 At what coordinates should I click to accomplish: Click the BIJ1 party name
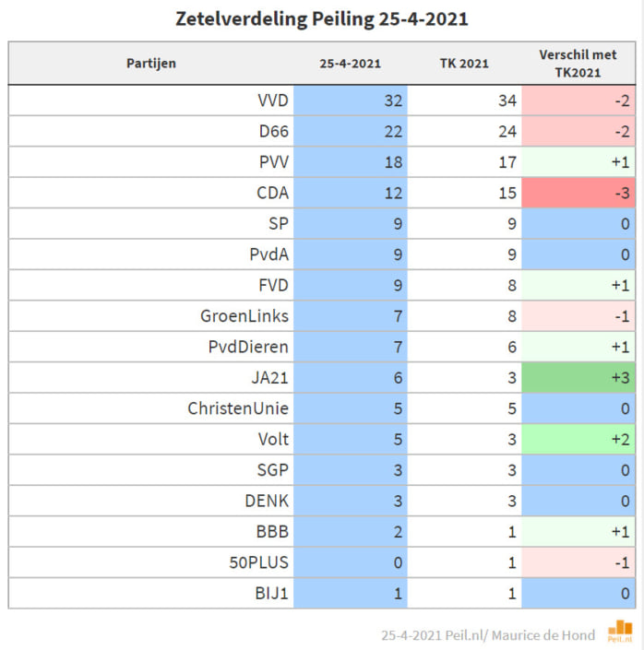[271, 593]
